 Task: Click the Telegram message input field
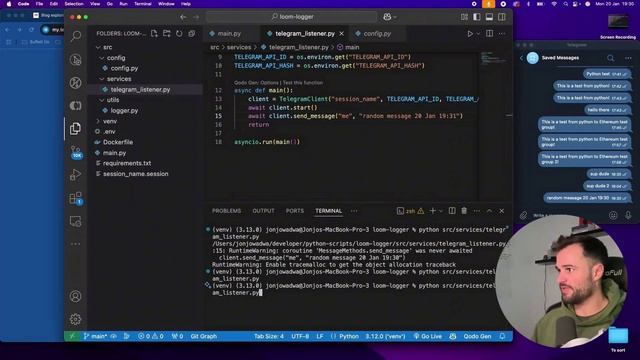pyautogui.click(x=569, y=215)
